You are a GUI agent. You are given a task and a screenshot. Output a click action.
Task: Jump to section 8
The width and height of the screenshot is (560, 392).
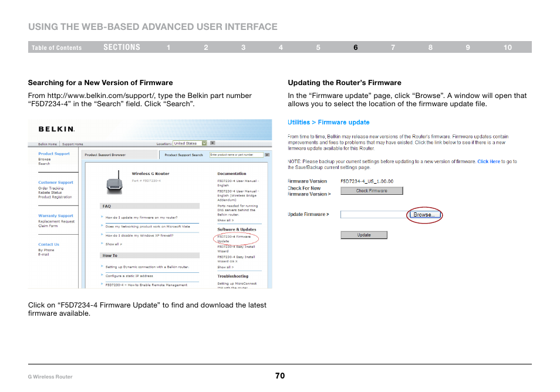click(430, 48)
